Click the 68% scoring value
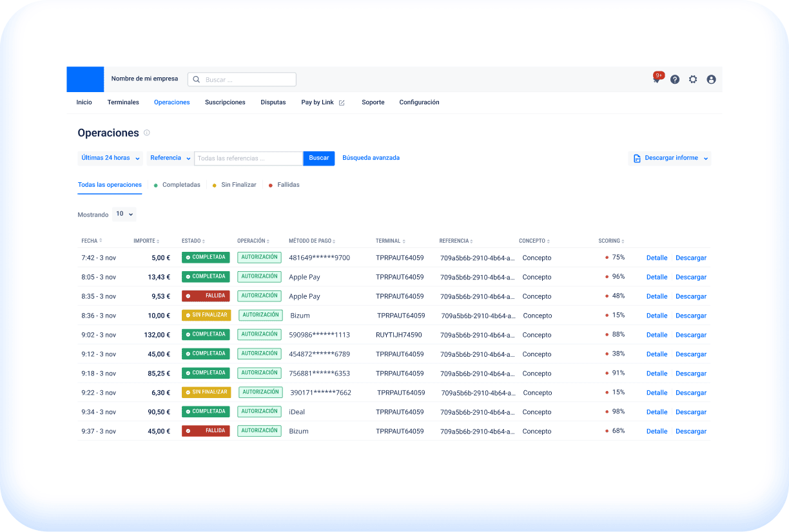The image size is (789, 532). [618, 431]
